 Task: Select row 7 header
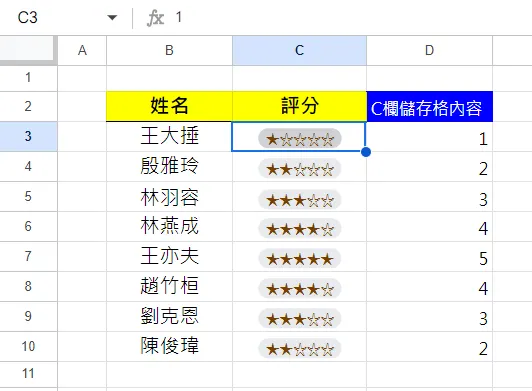point(28,256)
